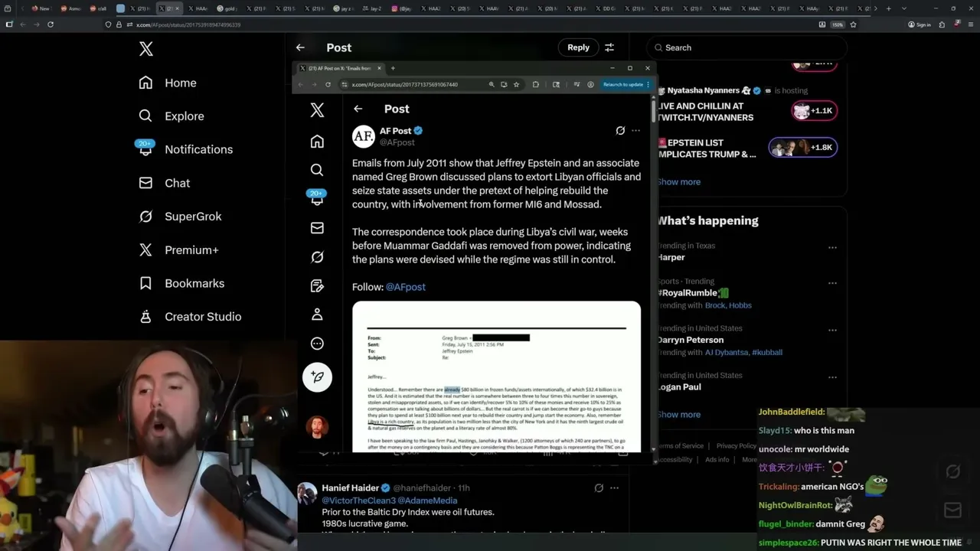The height and width of the screenshot is (551, 980).
Task: Click the +1.8K listeners badge
Action: point(803,148)
